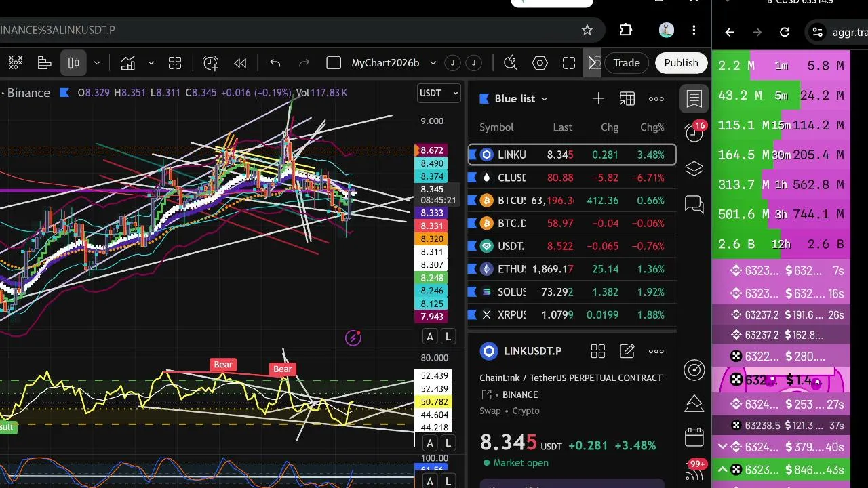The width and height of the screenshot is (868, 488).
Task: Undo the last chart action
Action: coord(275,63)
